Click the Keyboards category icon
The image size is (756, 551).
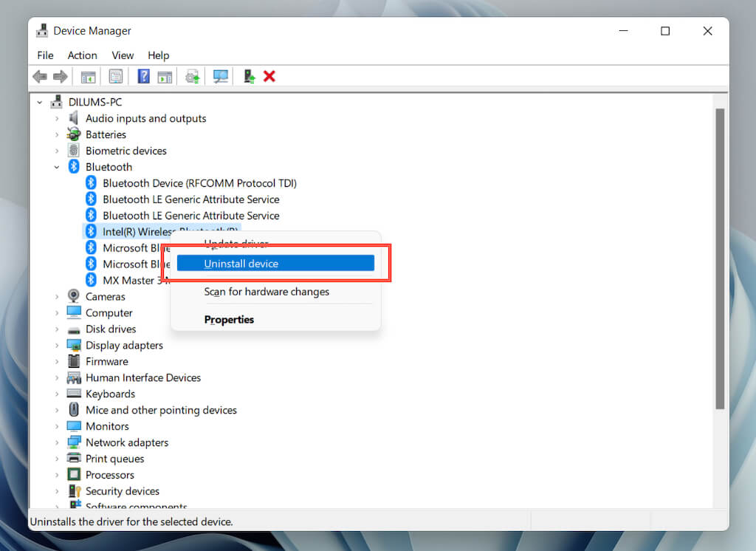coord(74,393)
